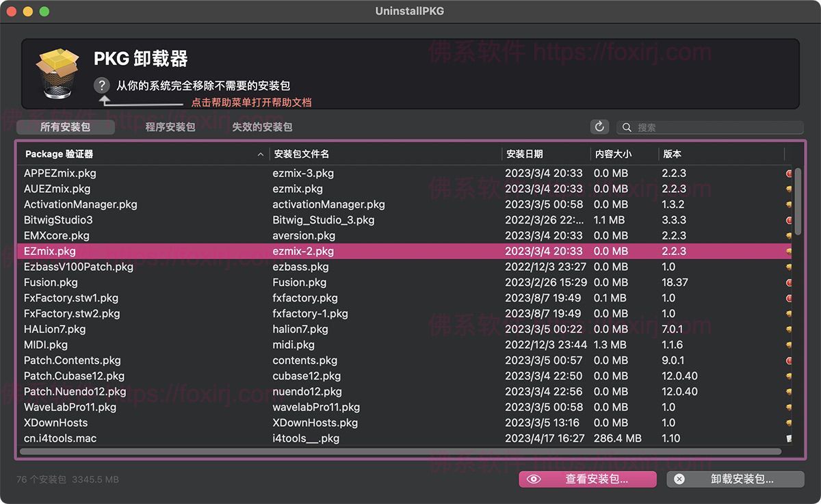This screenshot has width=821, height=504.
Task: Click package box icon on EZmix.pkg row
Action: tap(789, 252)
